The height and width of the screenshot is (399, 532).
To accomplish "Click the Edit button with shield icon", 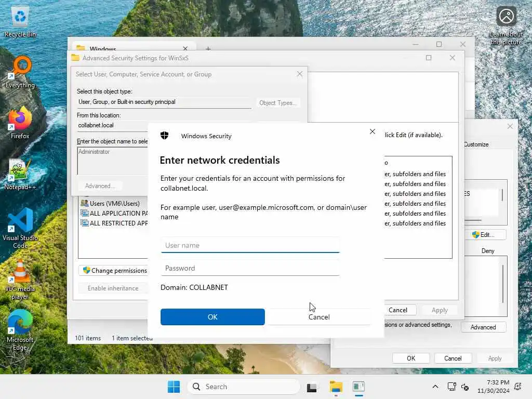I will click(486, 235).
